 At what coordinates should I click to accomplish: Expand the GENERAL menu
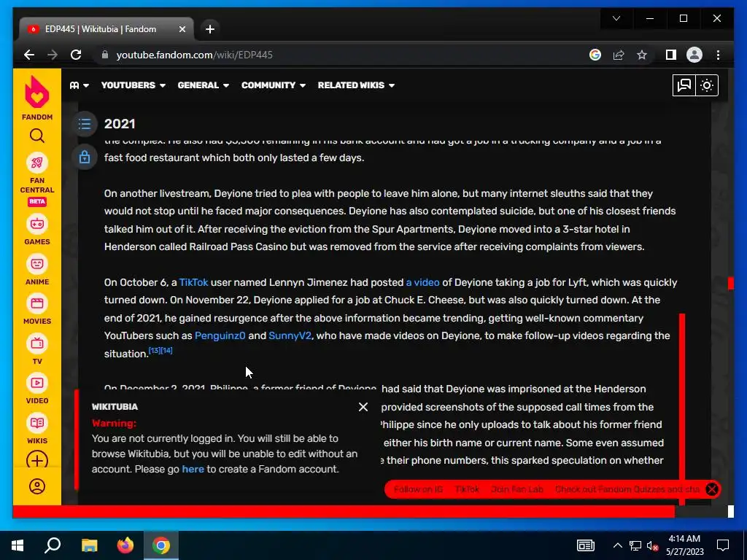tap(204, 85)
